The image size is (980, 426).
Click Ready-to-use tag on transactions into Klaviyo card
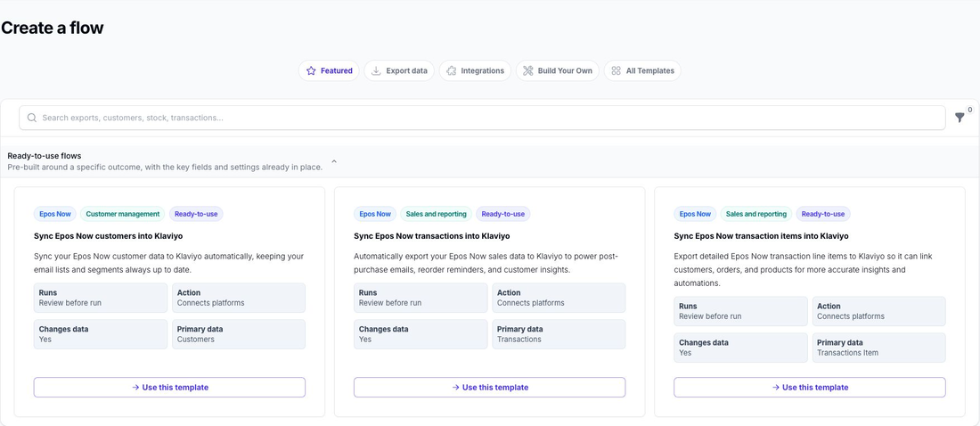click(x=503, y=214)
